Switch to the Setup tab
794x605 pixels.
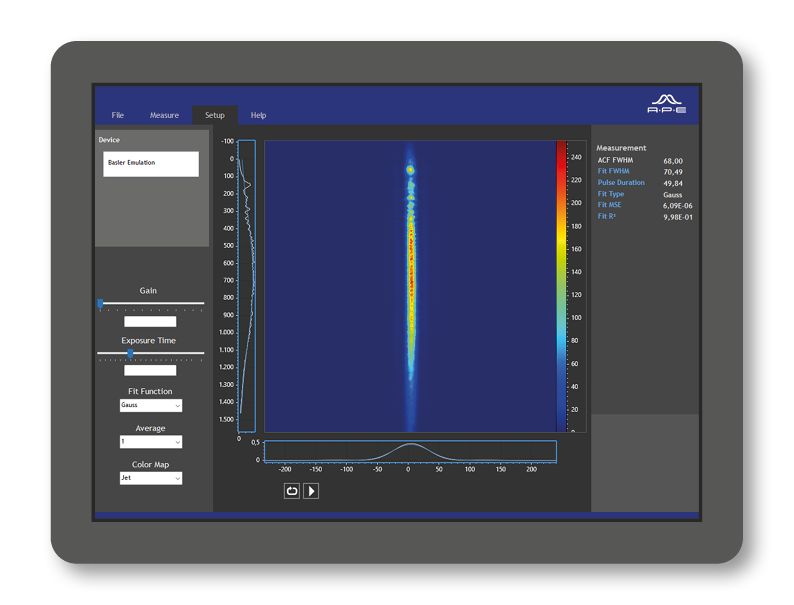pos(215,115)
